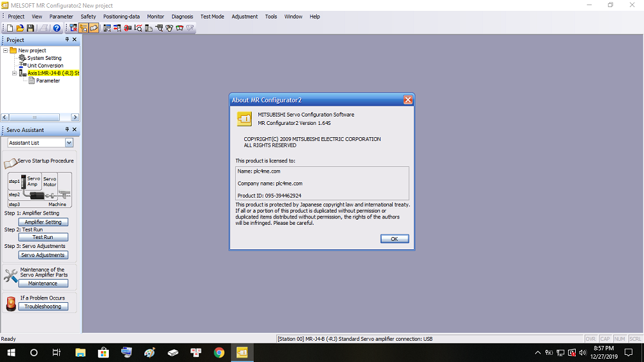Toggle the Servo Assistant toolbar button
Viewport: 644px width, 362px height.
coord(93,28)
